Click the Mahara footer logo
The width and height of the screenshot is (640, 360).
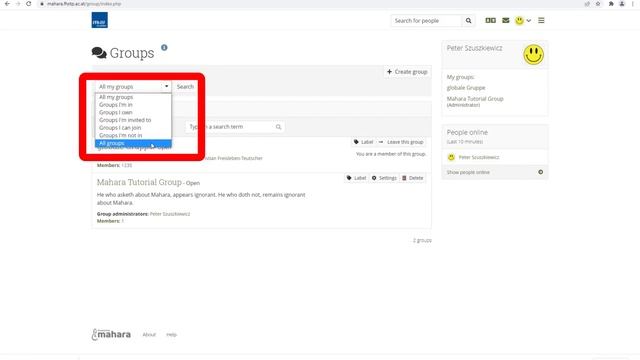111,334
